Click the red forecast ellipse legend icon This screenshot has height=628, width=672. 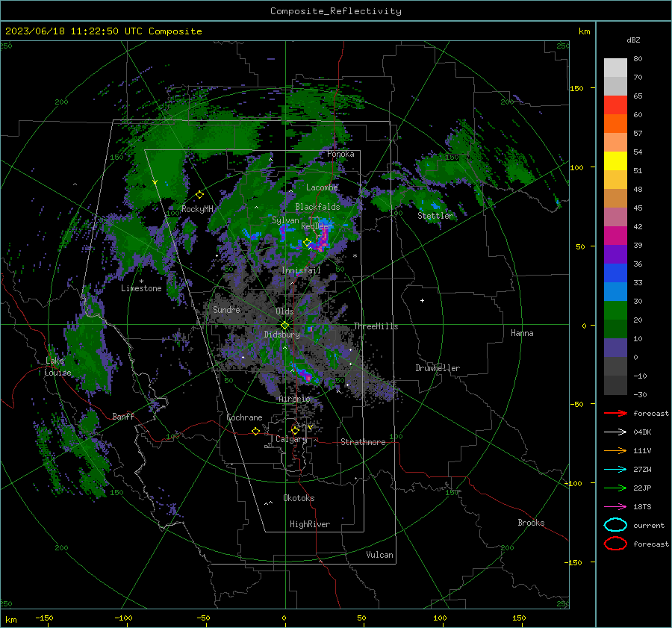[x=615, y=544]
